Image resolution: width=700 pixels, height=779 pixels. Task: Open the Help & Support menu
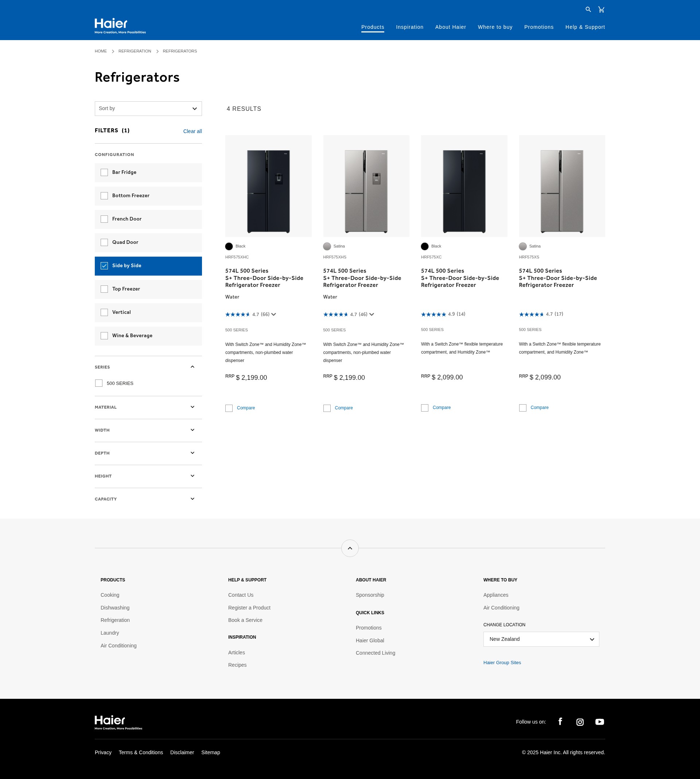click(x=585, y=27)
